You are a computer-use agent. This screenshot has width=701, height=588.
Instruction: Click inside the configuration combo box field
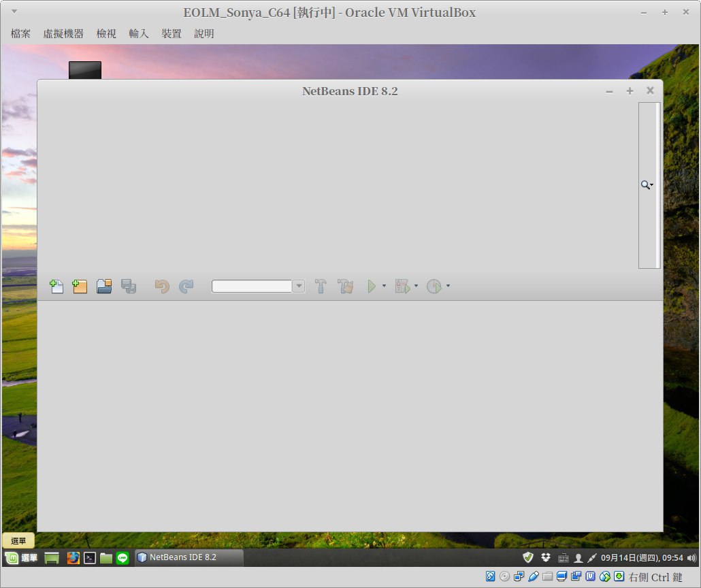(252, 287)
